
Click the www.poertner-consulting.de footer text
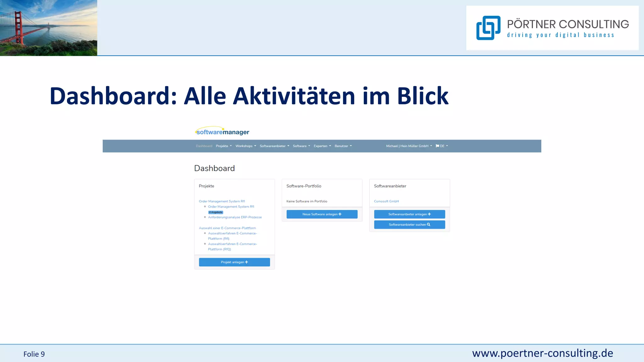coord(542,353)
